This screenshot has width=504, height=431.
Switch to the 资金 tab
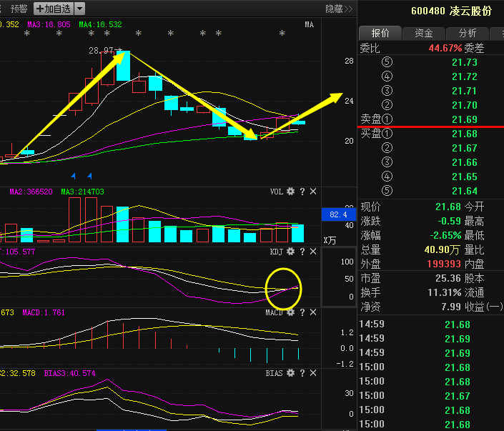click(424, 33)
